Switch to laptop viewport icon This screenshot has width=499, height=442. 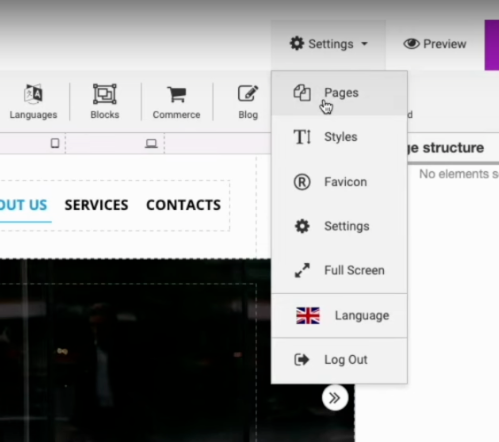(x=151, y=144)
